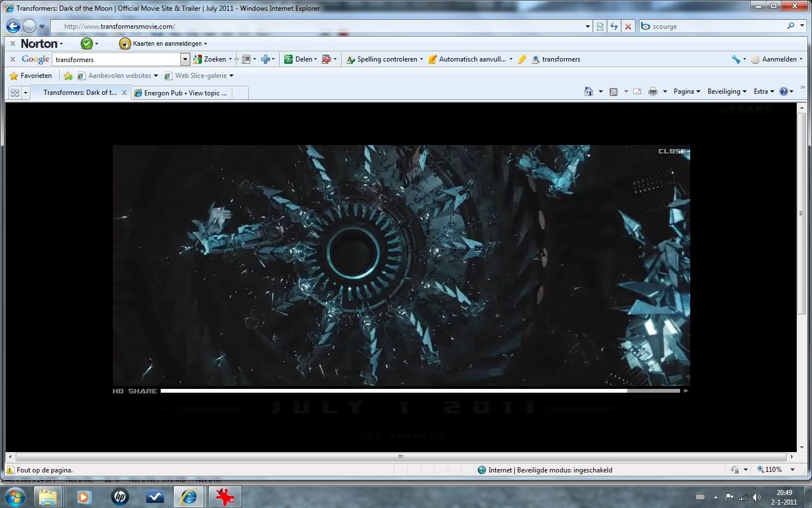Open Windows Explorer folder on taskbar
The image size is (812, 508).
click(x=48, y=497)
